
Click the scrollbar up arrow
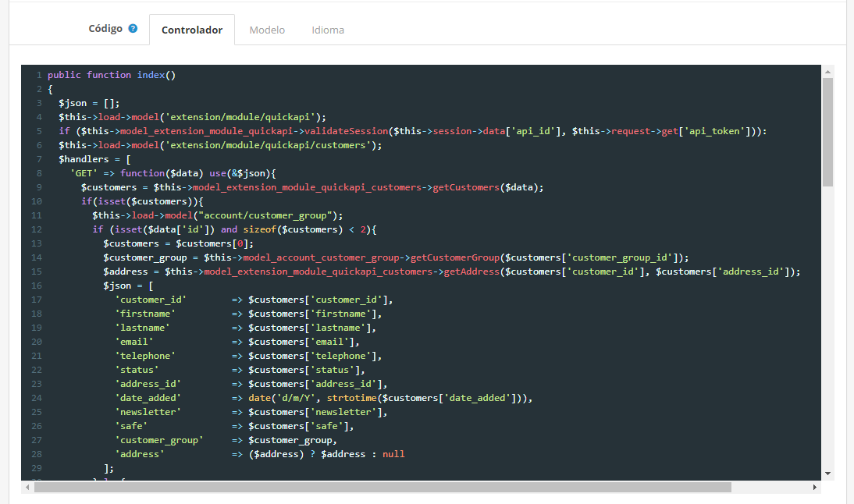(829, 71)
